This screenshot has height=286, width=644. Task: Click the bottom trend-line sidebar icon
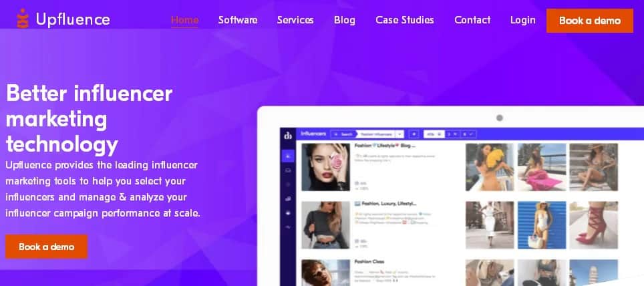288,227
